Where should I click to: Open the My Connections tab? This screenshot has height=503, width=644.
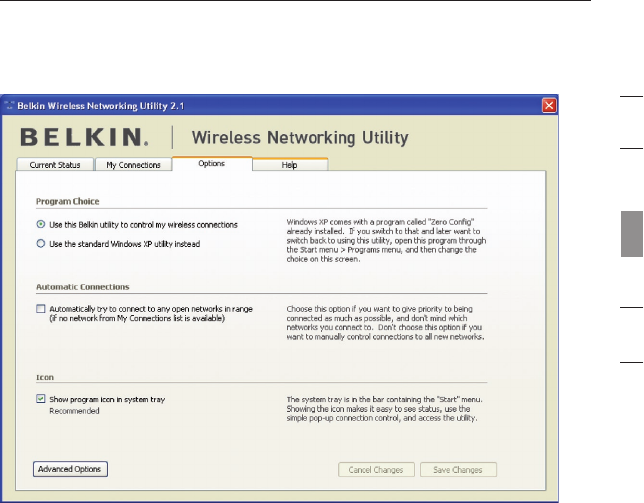pyautogui.click(x=133, y=165)
